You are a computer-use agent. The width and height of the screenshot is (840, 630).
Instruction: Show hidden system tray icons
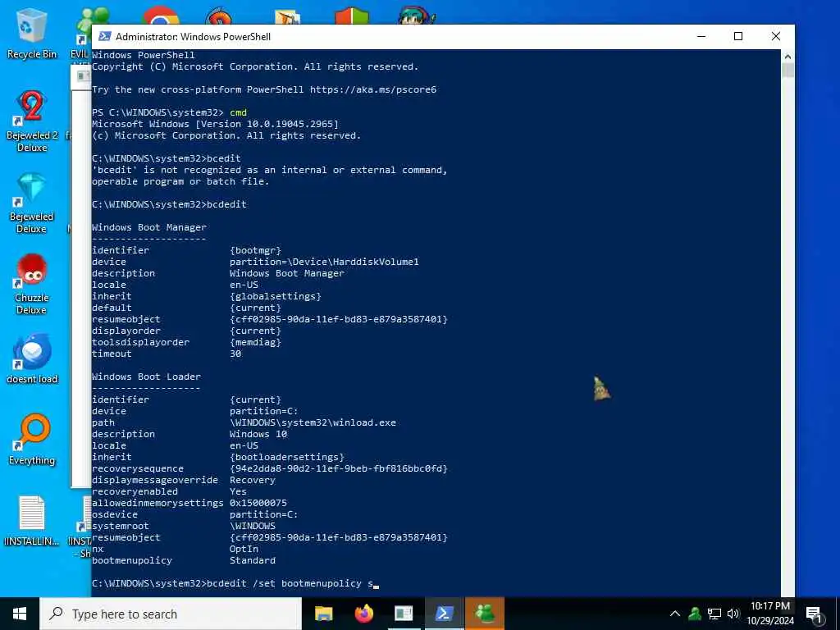(x=675, y=614)
